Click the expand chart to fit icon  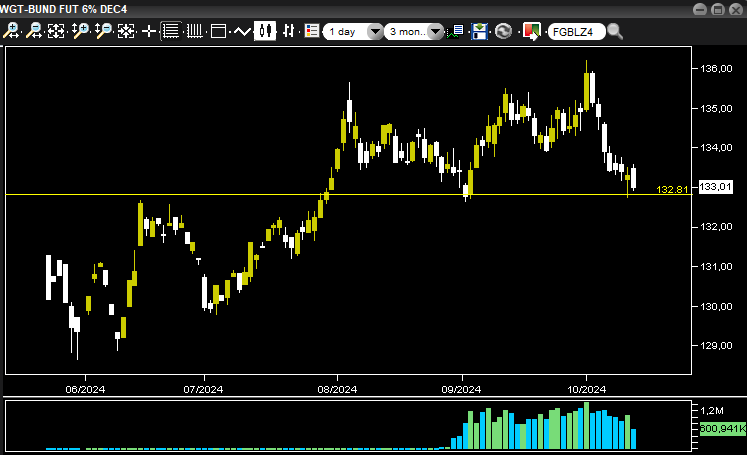56,31
